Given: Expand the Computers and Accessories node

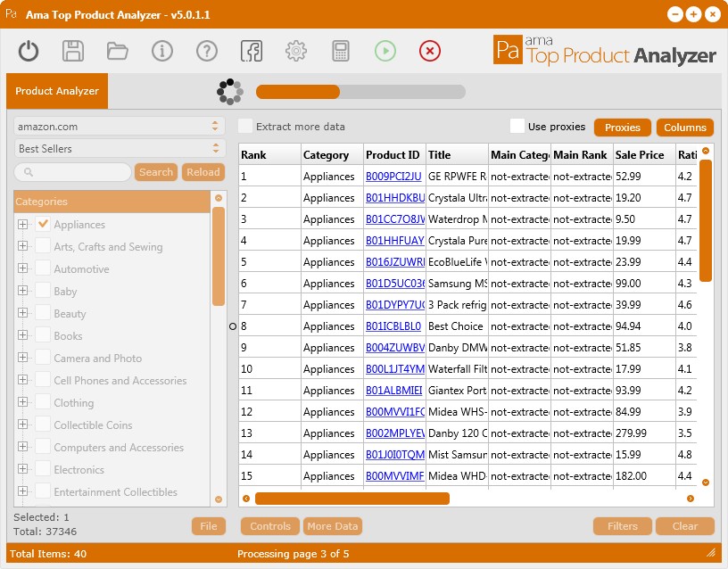Looking at the screenshot, I should coord(22,446).
